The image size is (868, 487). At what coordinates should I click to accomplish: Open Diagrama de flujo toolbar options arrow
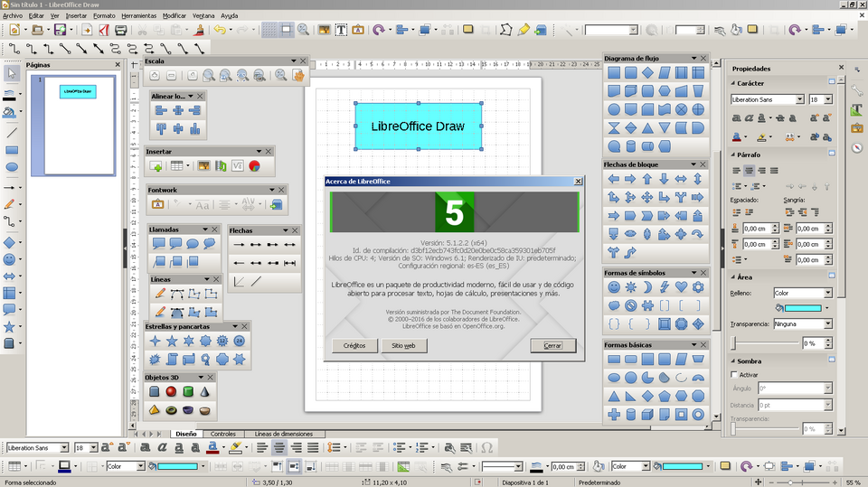[x=693, y=58]
